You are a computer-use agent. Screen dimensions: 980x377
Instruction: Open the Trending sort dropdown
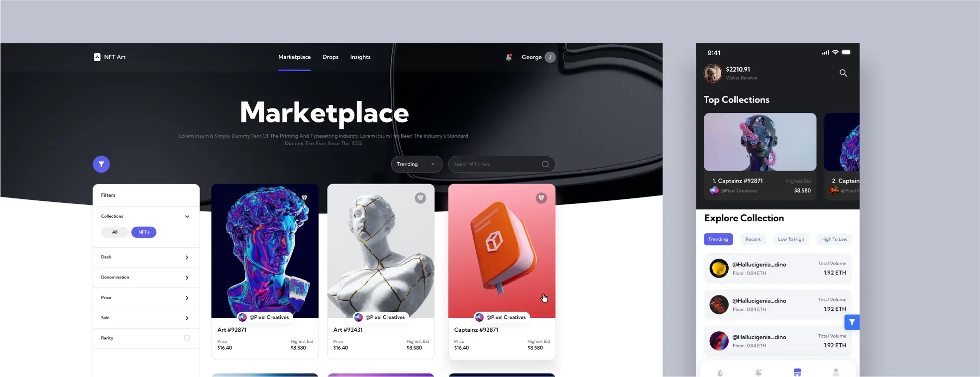click(417, 164)
